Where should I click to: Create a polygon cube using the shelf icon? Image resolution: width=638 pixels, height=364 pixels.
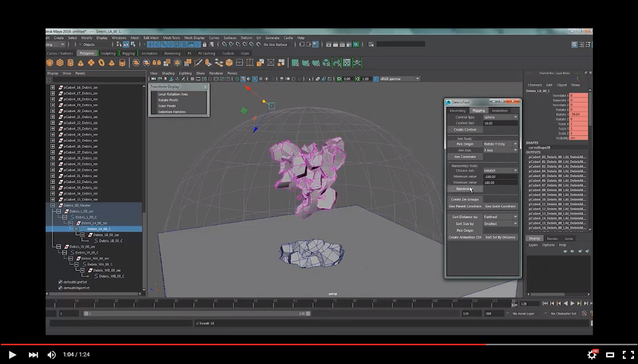60,62
